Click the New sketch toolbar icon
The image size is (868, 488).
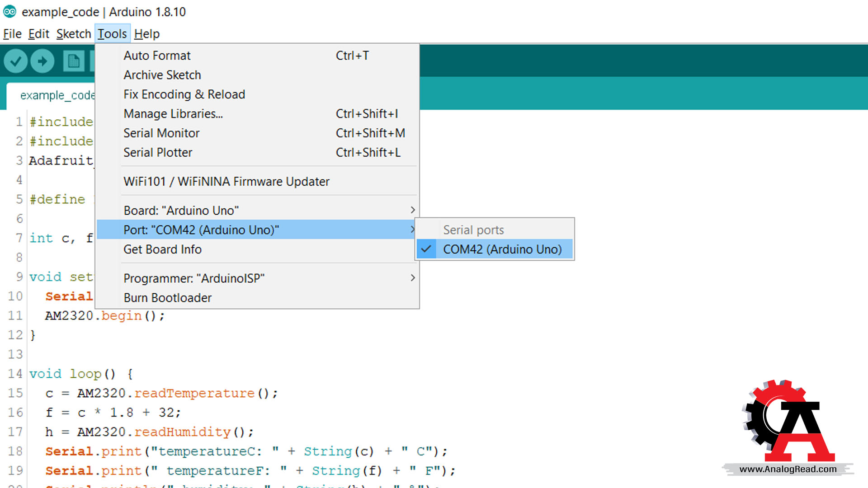[x=74, y=61]
